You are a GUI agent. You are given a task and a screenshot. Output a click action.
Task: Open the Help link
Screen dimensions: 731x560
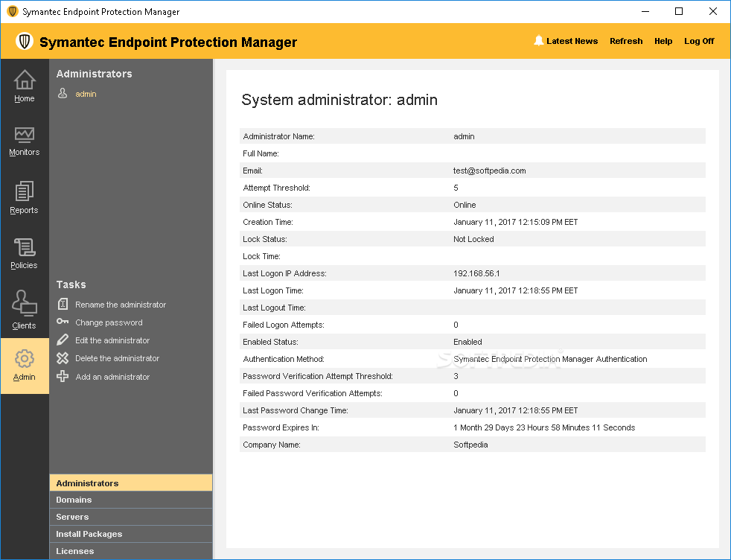coord(663,41)
